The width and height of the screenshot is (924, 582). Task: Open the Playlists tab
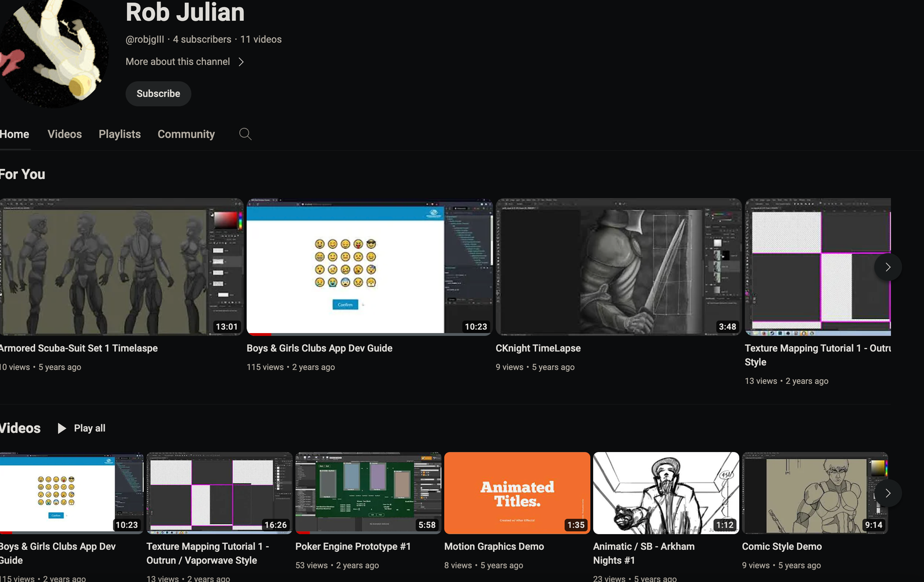click(120, 134)
